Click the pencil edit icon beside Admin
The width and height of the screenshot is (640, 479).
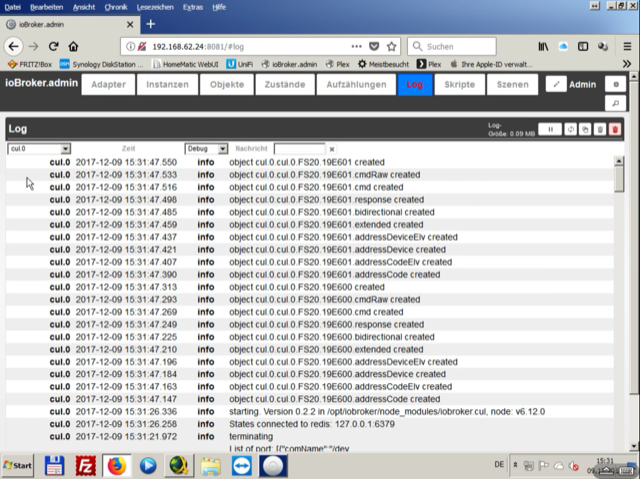click(x=556, y=84)
